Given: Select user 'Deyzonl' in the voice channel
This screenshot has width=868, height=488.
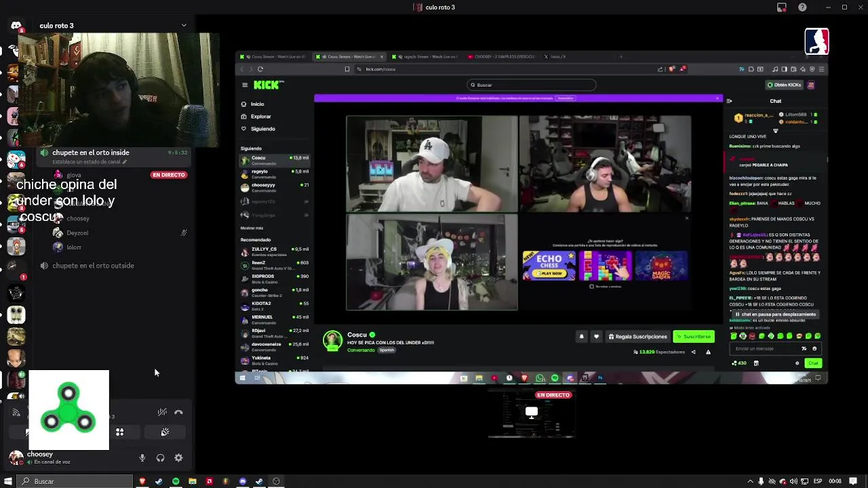Looking at the screenshot, I should [77, 232].
